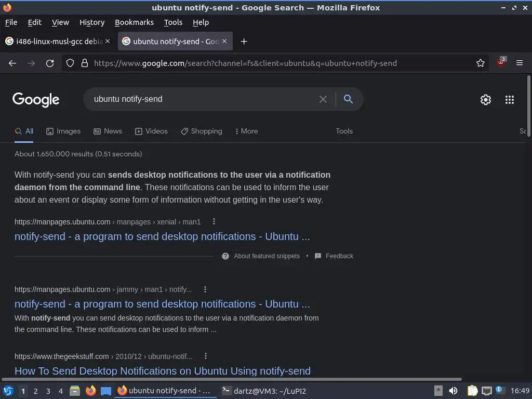Screen dimensions: 532x399
Task: Open the network tray icon
Action: pos(486,391)
